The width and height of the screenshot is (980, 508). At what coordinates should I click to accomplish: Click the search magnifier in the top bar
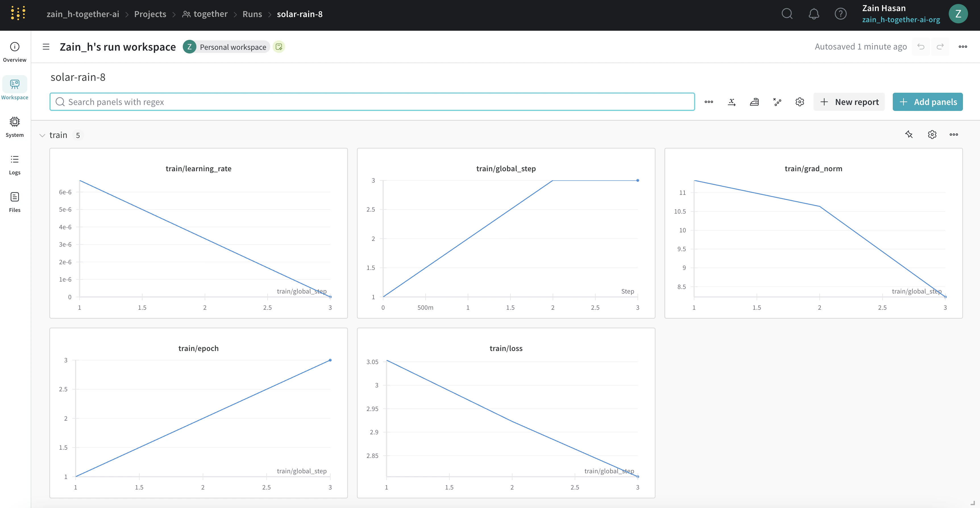[x=787, y=14]
